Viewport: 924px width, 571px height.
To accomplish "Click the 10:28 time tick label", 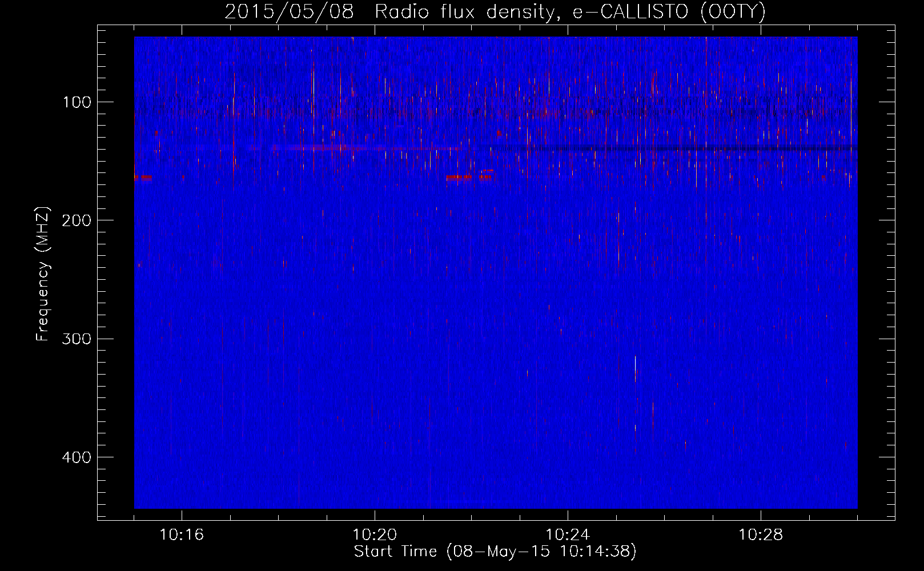I will 761,534.
